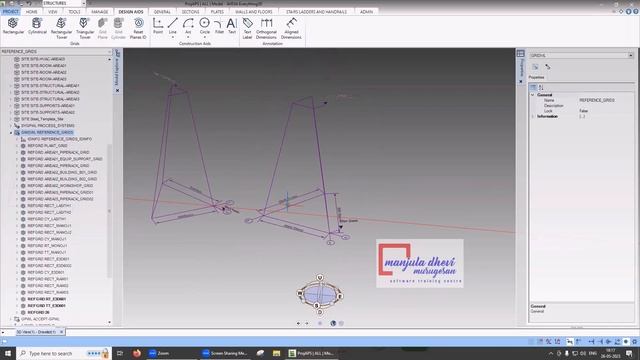Switch to the SECTIONS ribbon tab

(x=191, y=12)
